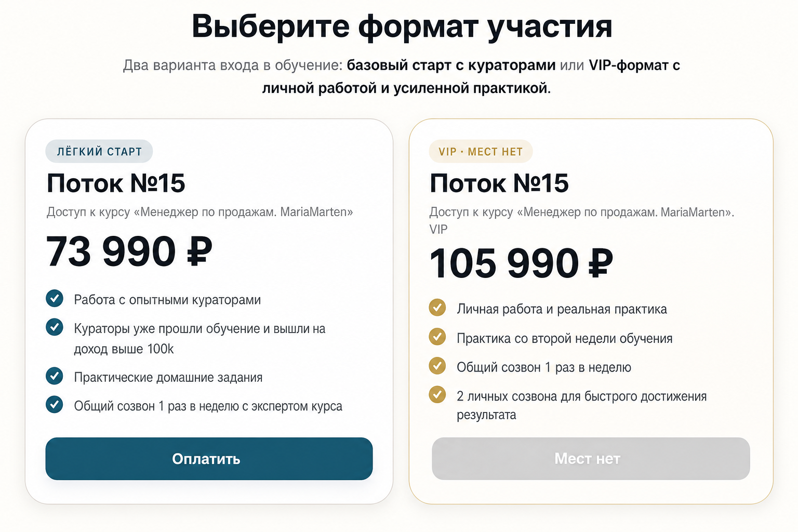Click checkmark next to Работа с опытными кураторами
The width and height of the screenshot is (798, 532).
click(55, 298)
